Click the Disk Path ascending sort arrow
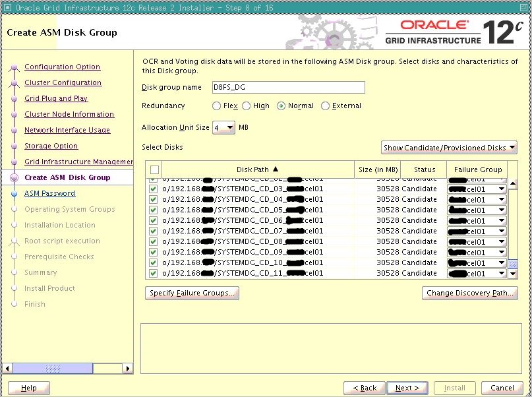Viewport: 532px width, 397px height. [276, 169]
